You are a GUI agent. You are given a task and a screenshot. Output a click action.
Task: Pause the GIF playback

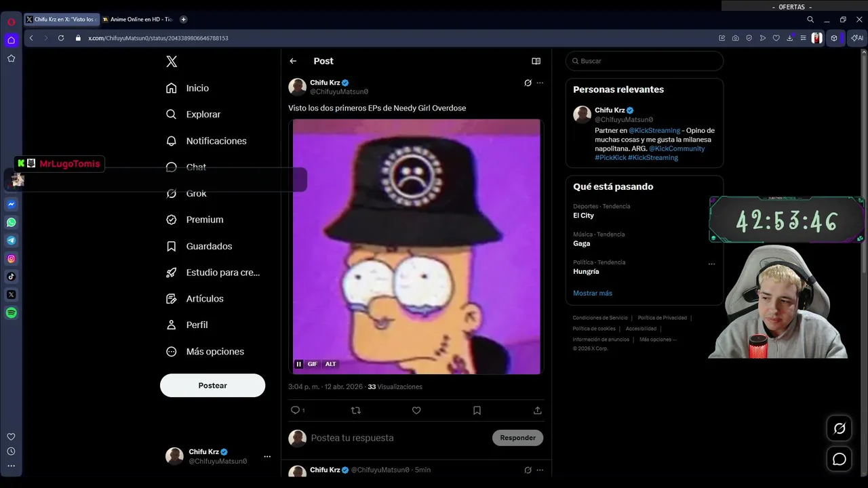[x=298, y=364]
